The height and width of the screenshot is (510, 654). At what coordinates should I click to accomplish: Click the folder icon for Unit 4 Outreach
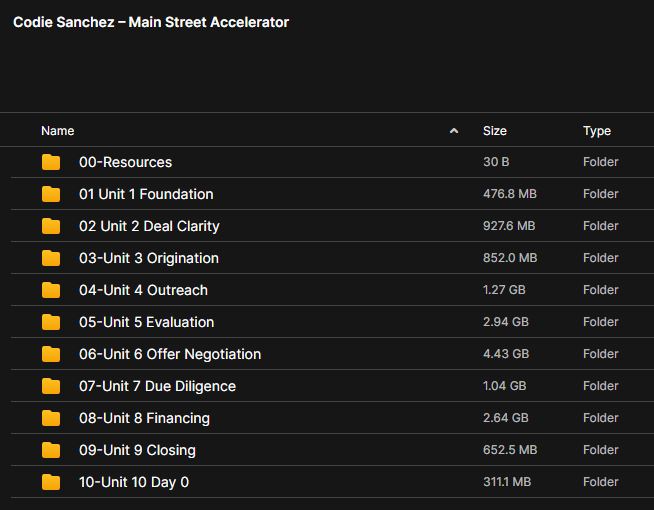point(51,290)
